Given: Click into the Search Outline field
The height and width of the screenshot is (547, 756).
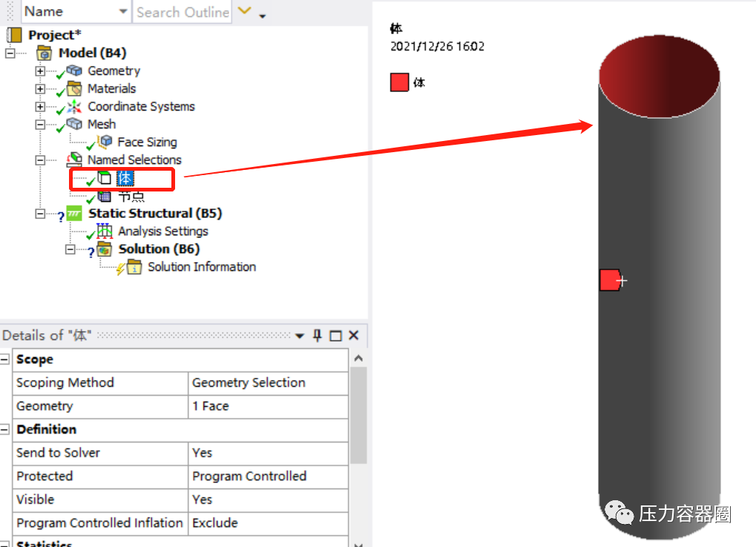Looking at the screenshot, I should point(183,12).
